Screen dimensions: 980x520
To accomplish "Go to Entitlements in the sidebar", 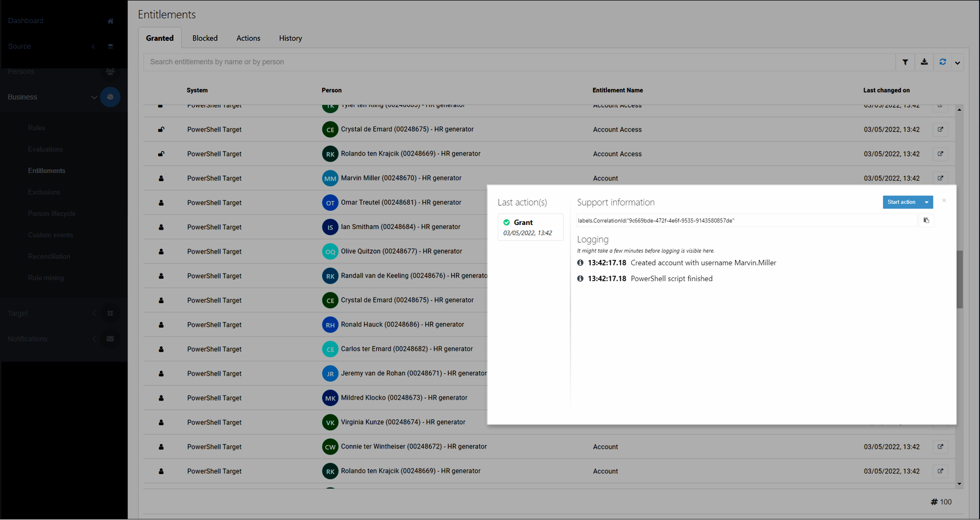I will click(46, 171).
